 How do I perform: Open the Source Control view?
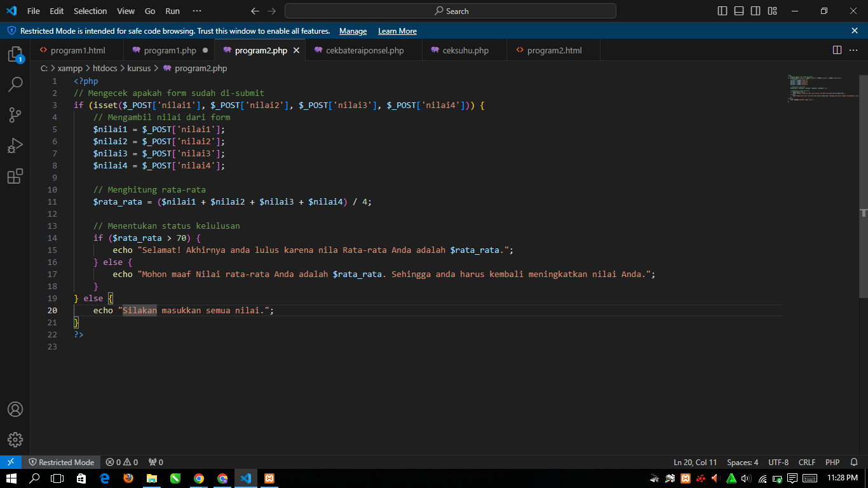click(x=15, y=115)
